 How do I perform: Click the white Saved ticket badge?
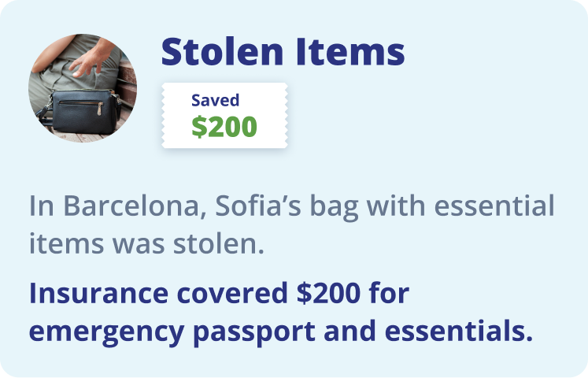tap(224, 116)
